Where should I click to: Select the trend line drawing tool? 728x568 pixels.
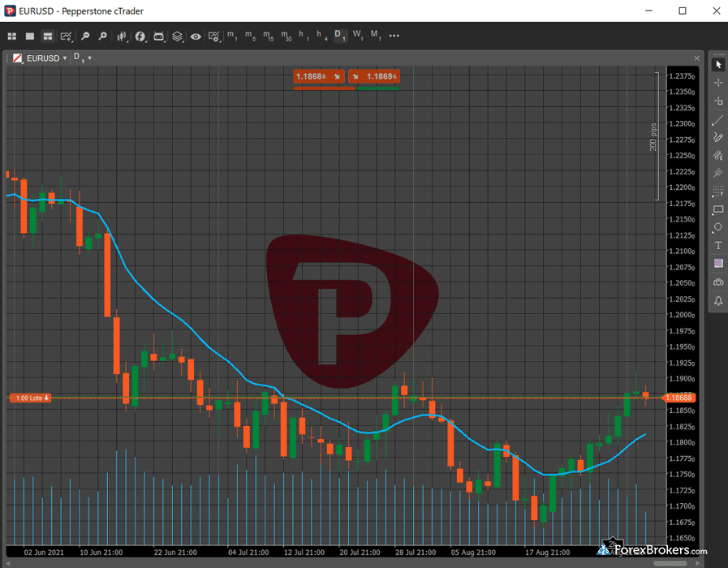tap(718, 120)
